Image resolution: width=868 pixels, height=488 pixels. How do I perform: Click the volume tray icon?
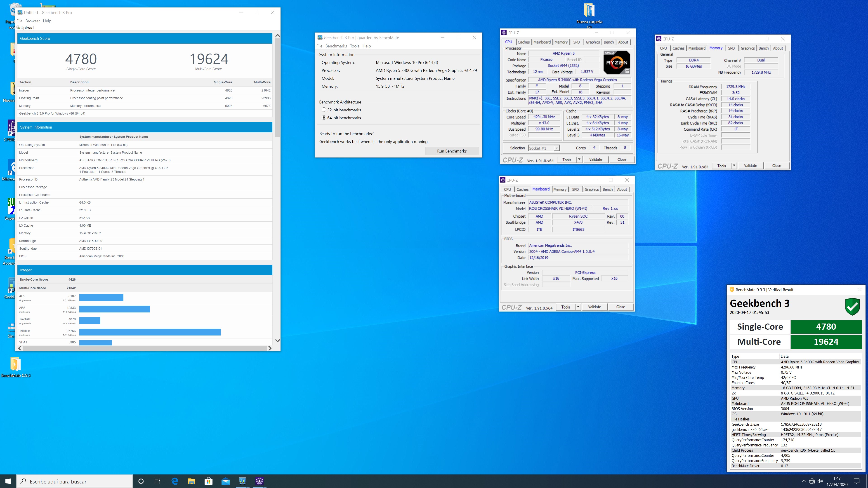click(820, 481)
